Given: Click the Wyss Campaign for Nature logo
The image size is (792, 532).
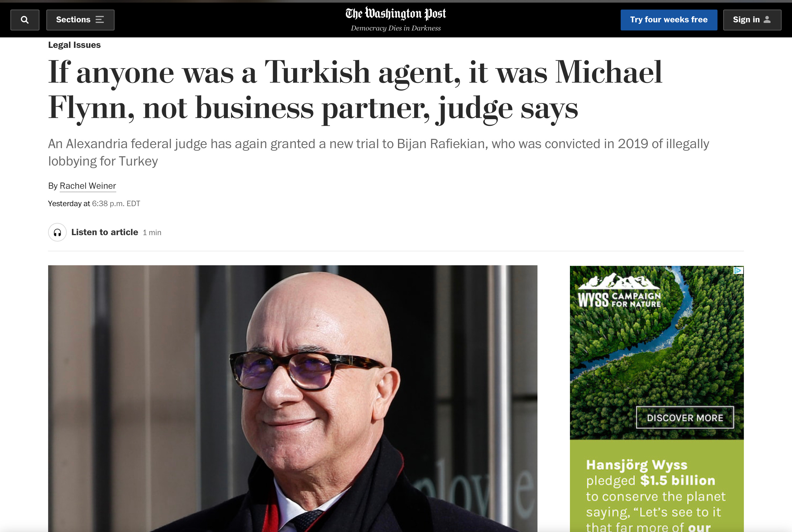Looking at the screenshot, I should [619, 291].
